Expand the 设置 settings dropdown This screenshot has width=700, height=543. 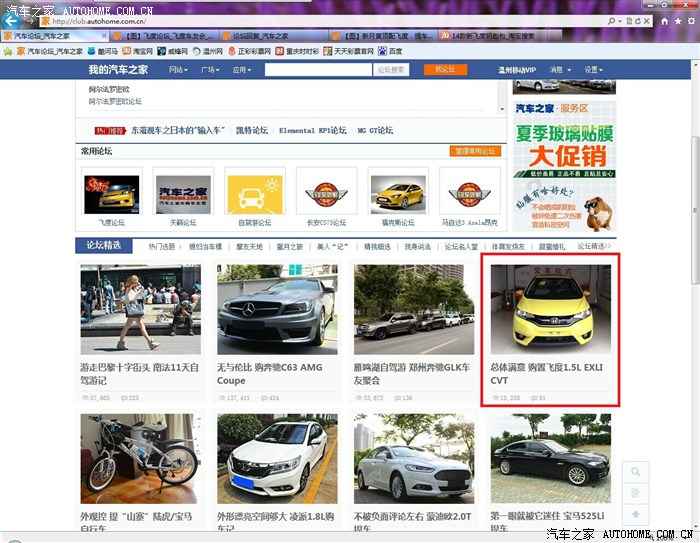(x=594, y=70)
